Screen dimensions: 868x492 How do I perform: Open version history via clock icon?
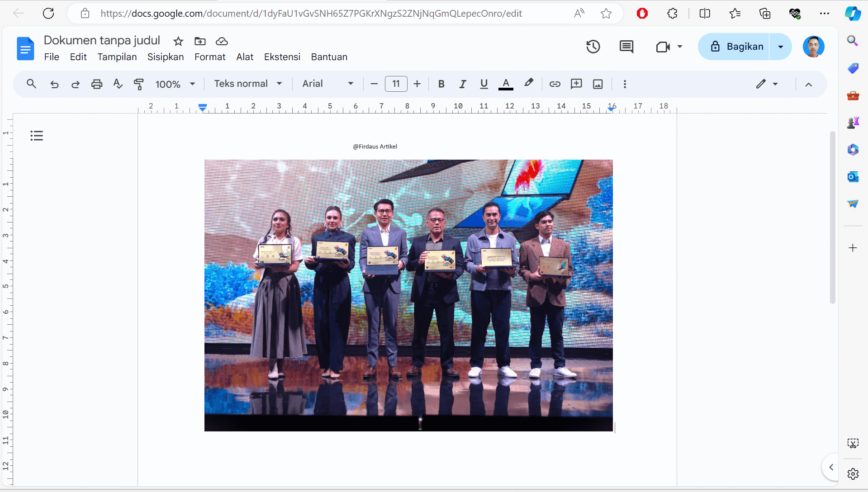click(593, 47)
